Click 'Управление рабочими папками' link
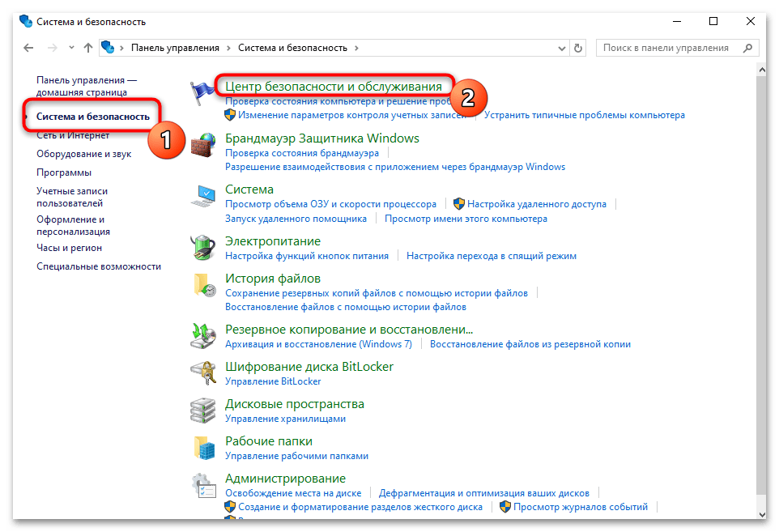Viewport: 779px width, 532px height. 296,456
